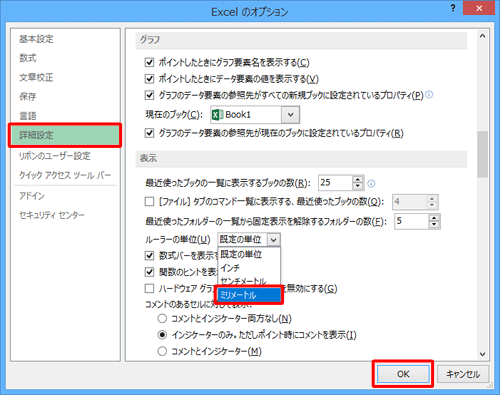The width and height of the screenshot is (500, 395).
Task: Click info icon beside 新規ブック property option
Action: pos(429,95)
